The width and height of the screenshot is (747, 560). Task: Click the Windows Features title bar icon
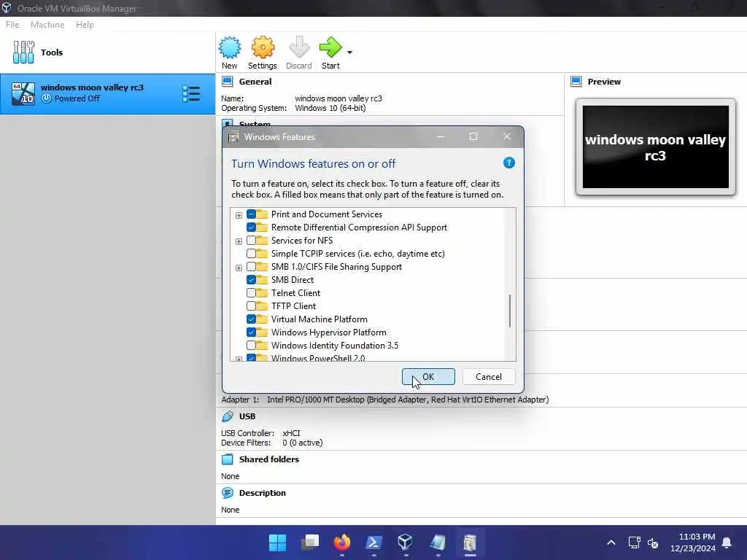[x=233, y=137]
